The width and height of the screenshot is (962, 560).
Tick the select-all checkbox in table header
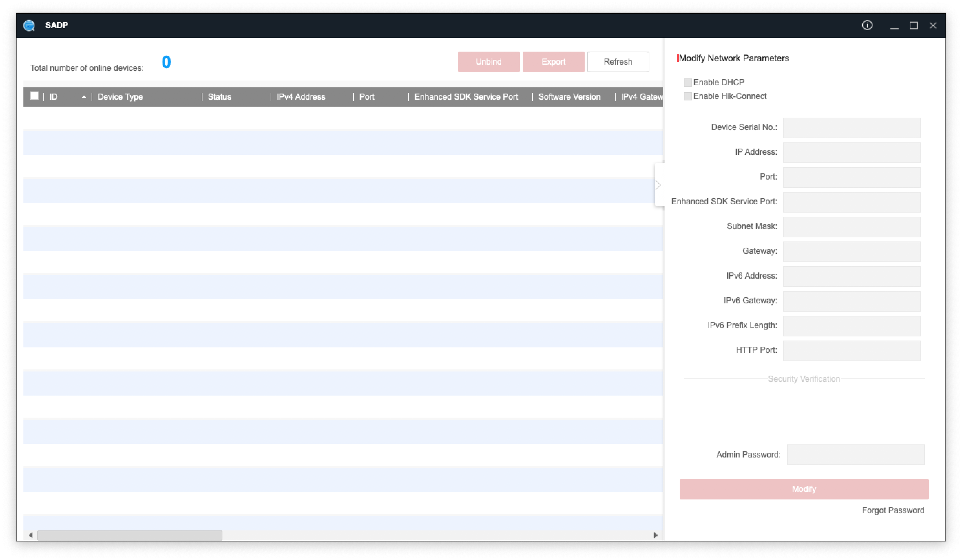[34, 96]
